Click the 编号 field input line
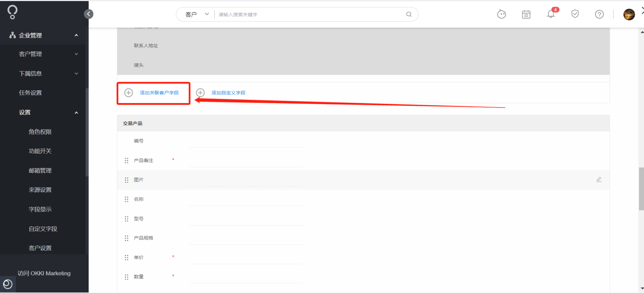The width and height of the screenshot is (644, 293). tap(246, 142)
